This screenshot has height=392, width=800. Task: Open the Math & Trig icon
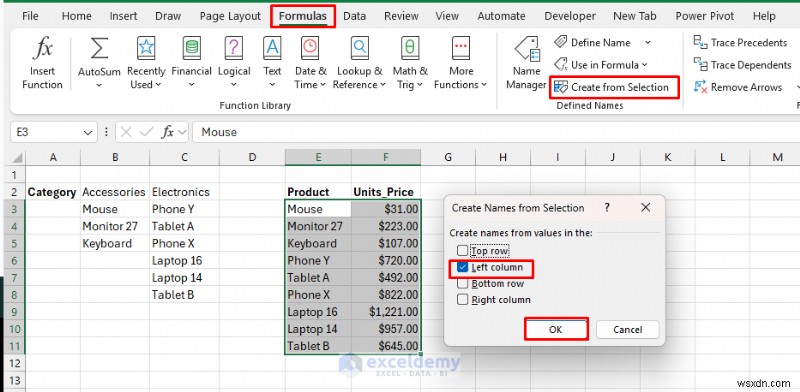click(x=410, y=48)
